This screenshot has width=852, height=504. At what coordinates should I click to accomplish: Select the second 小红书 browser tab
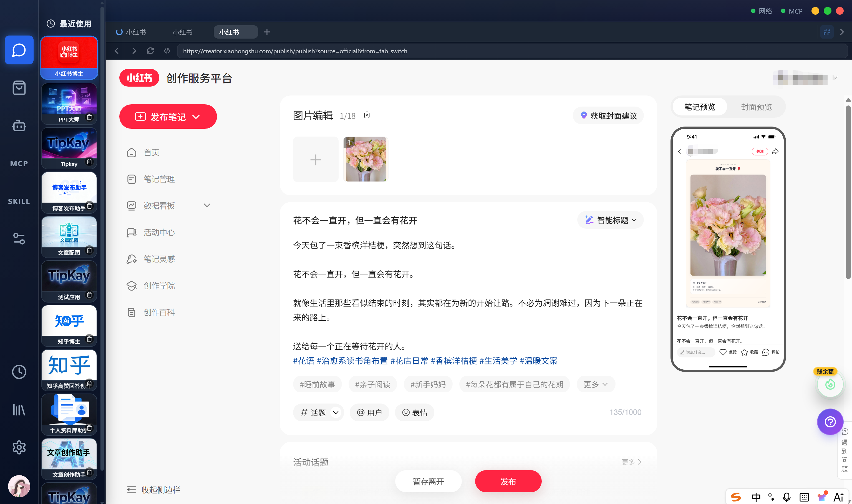[182, 32]
